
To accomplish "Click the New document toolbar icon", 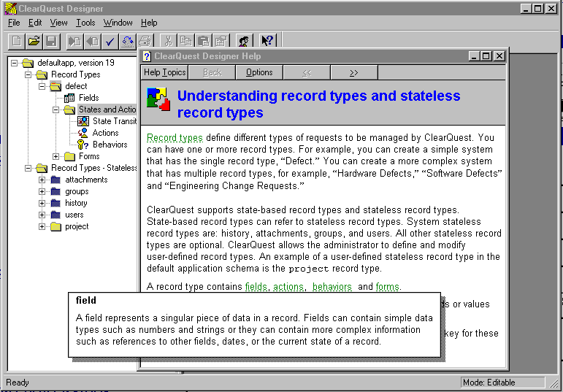I will pos(17,42).
